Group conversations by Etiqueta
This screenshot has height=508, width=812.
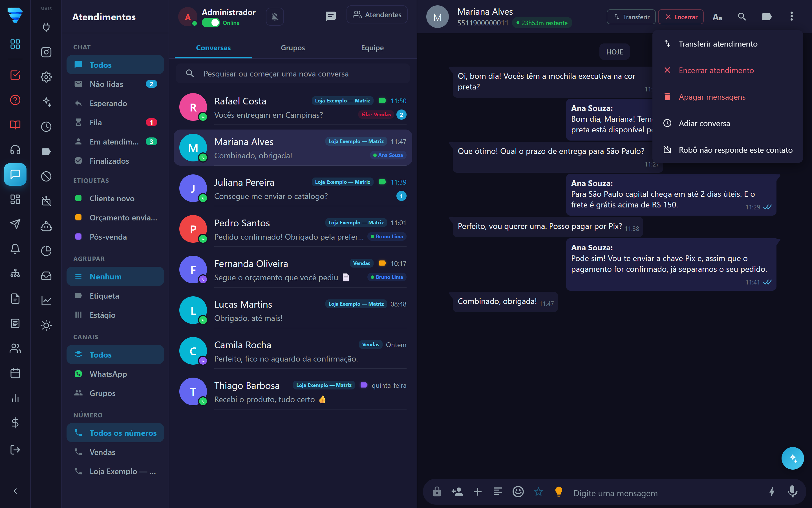115,296
